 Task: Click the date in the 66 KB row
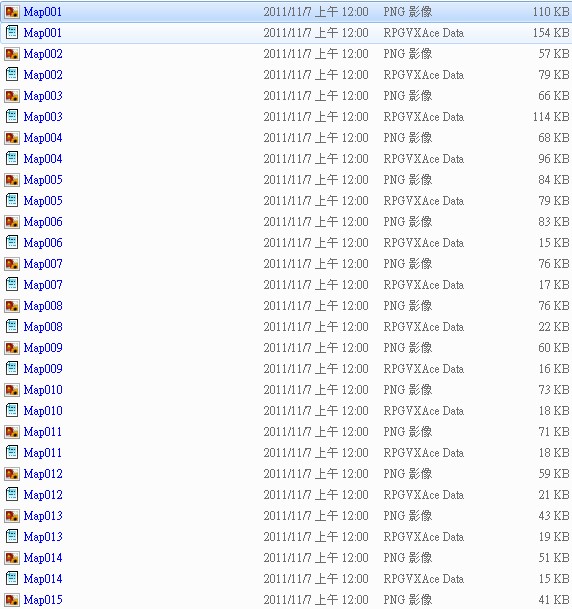click(x=316, y=96)
